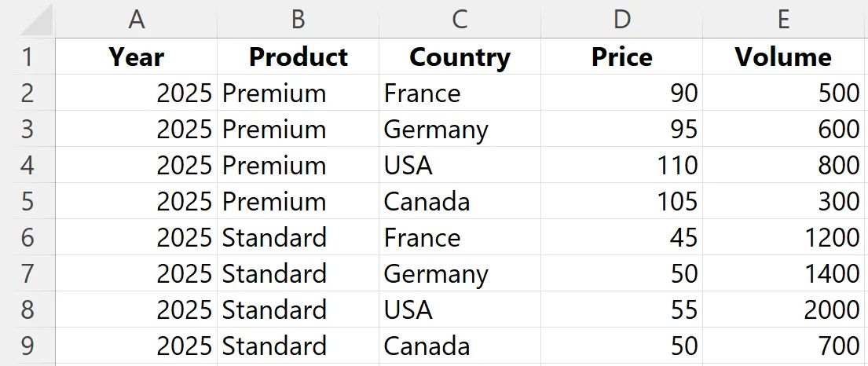Select the cell with volume 2000
This screenshot has width=868, height=366.
[x=783, y=309]
